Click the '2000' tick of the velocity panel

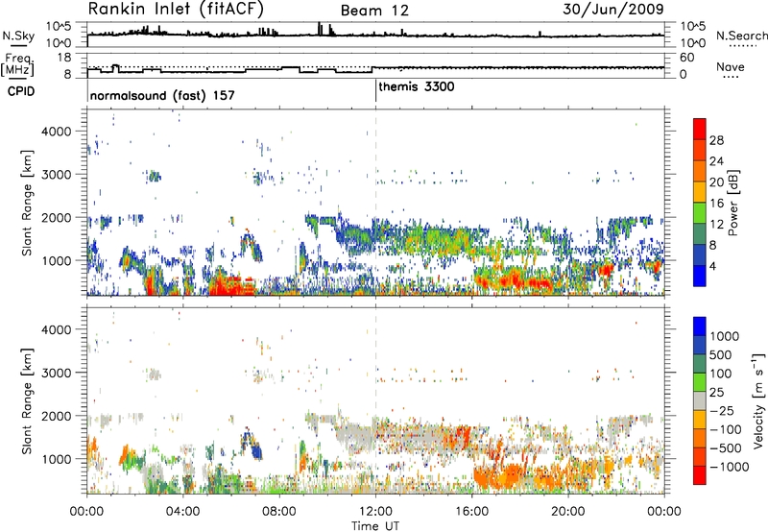[x=57, y=416]
